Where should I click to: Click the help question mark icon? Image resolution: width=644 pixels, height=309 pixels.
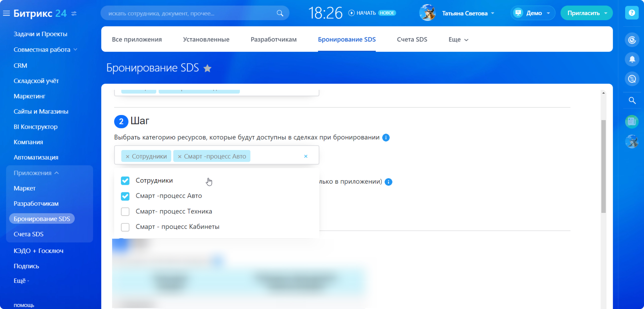tap(632, 13)
